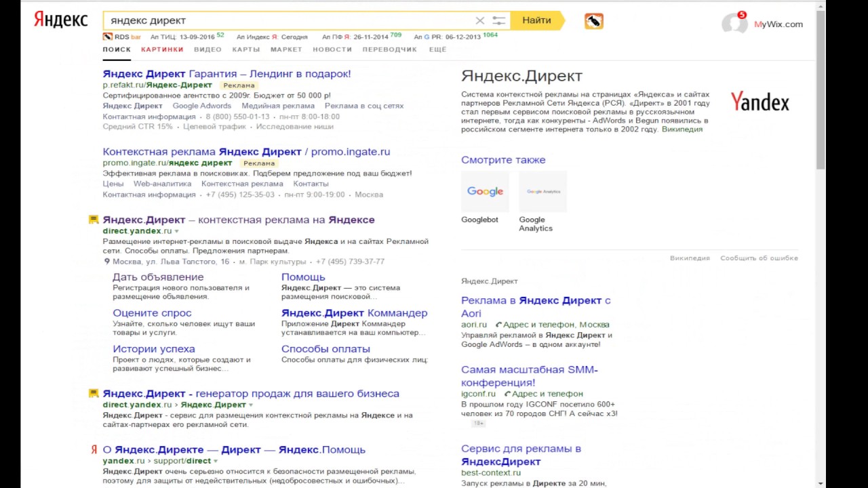Click scrollbar down arrow at bottom right
The width and height of the screenshot is (868, 488).
[821, 483]
